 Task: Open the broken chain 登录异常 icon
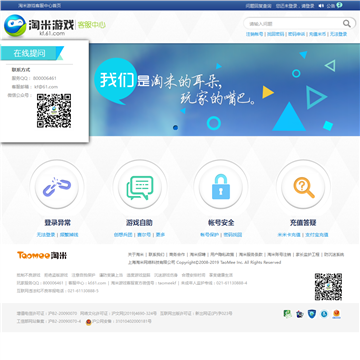tap(57, 187)
